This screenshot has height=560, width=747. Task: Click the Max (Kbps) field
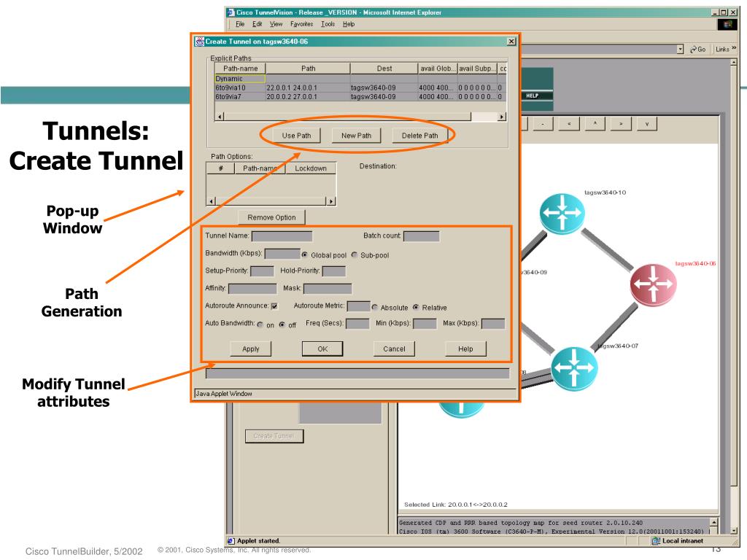click(x=493, y=324)
